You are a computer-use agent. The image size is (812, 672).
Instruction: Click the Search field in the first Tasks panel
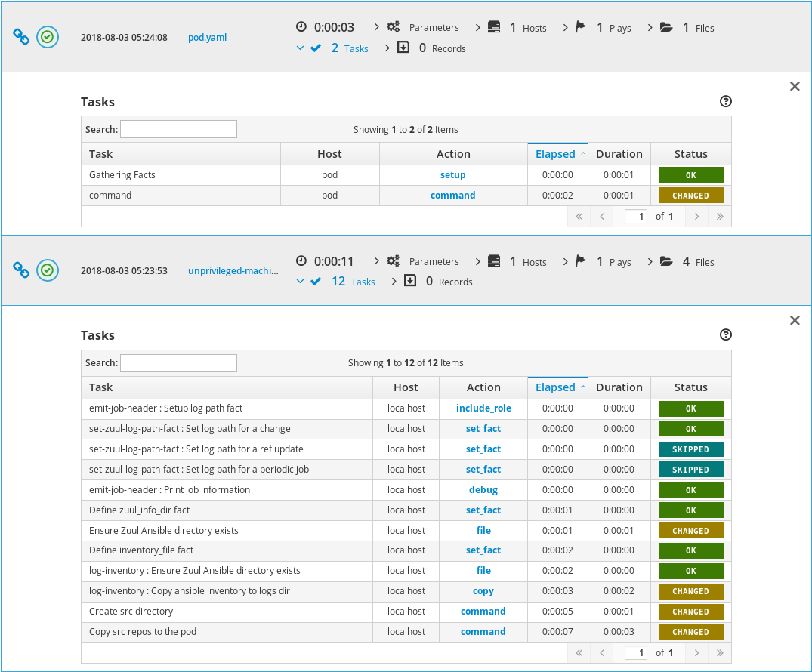tap(178, 129)
